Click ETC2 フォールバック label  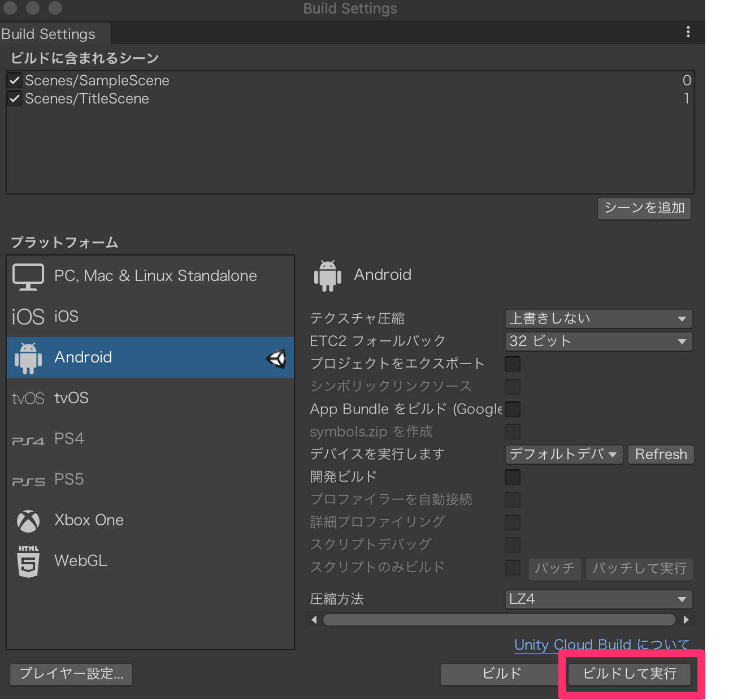tap(377, 342)
